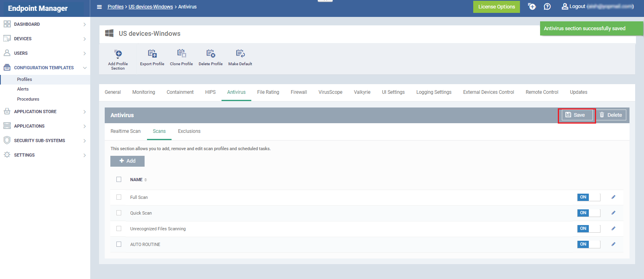Screen dimensions: 644x279
Task: Click the Endpoint Manager logo
Action: click(38, 8)
